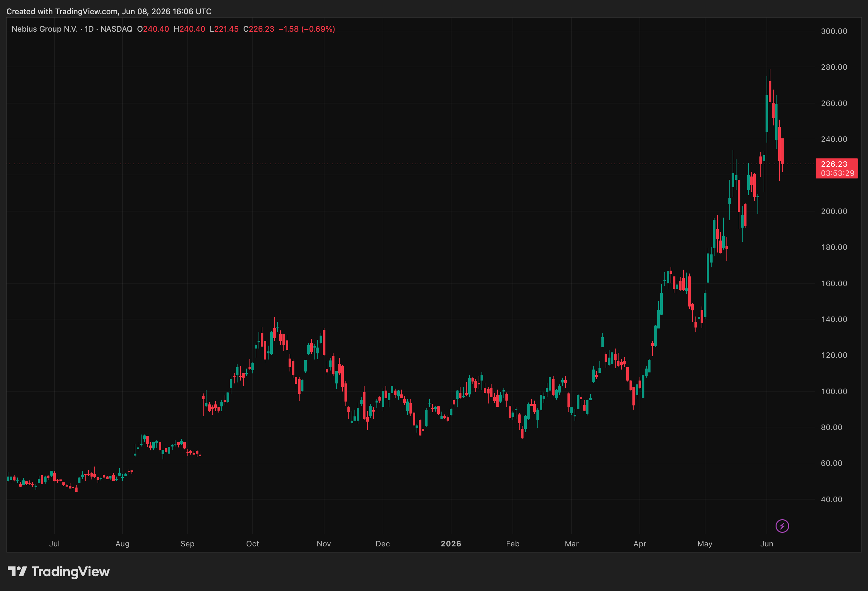Viewport: 868px width, 591px height.
Task: Click the 200.00 price scale label
Action: [x=834, y=211]
